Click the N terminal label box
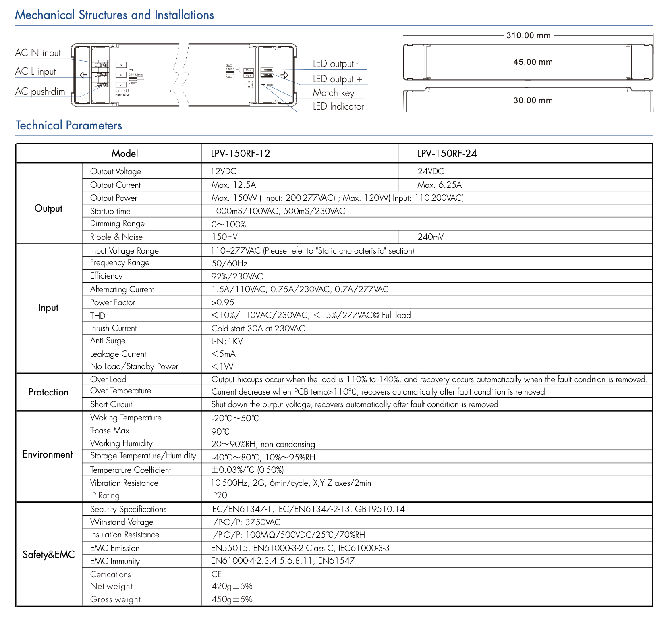This screenshot has width=672, height=620. point(121,65)
